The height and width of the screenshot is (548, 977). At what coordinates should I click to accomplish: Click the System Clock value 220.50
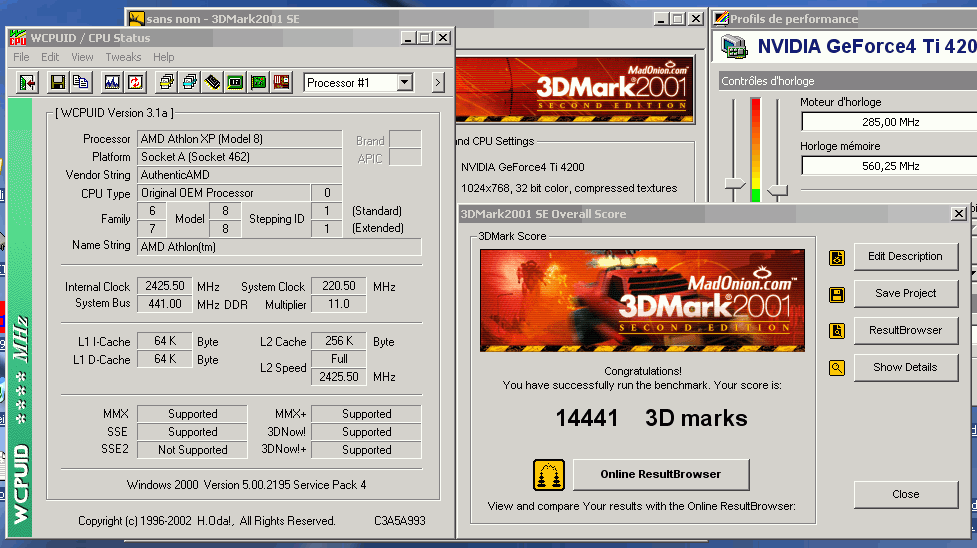(338, 286)
